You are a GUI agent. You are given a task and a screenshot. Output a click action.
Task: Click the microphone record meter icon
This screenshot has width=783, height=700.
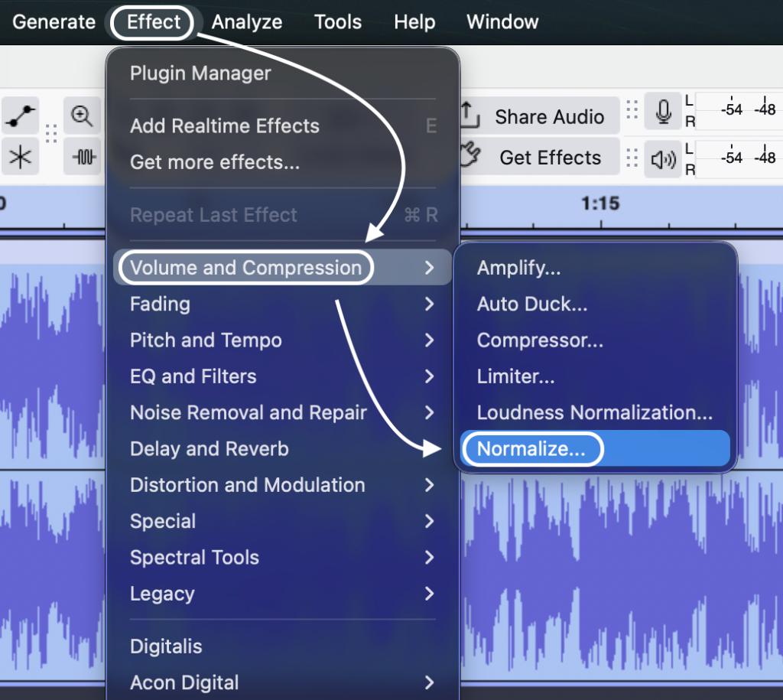663,115
